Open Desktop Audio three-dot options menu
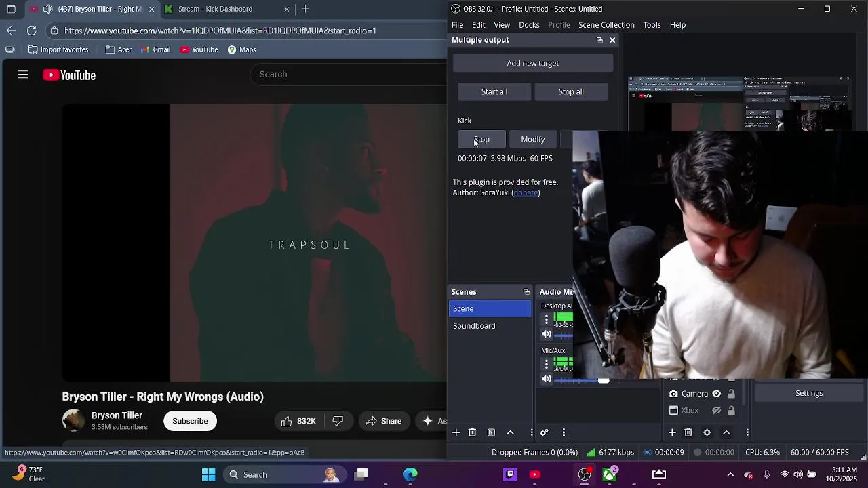 click(547, 319)
